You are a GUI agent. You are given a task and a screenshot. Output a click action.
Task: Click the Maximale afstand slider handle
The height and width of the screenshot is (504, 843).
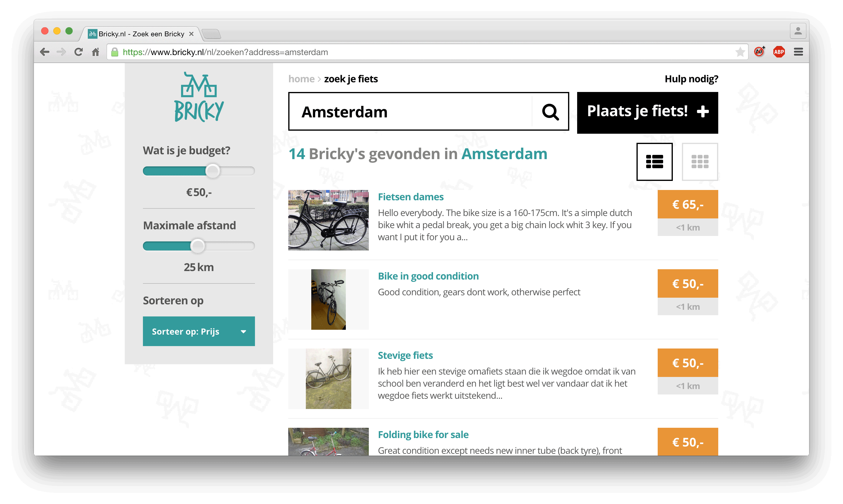(197, 246)
